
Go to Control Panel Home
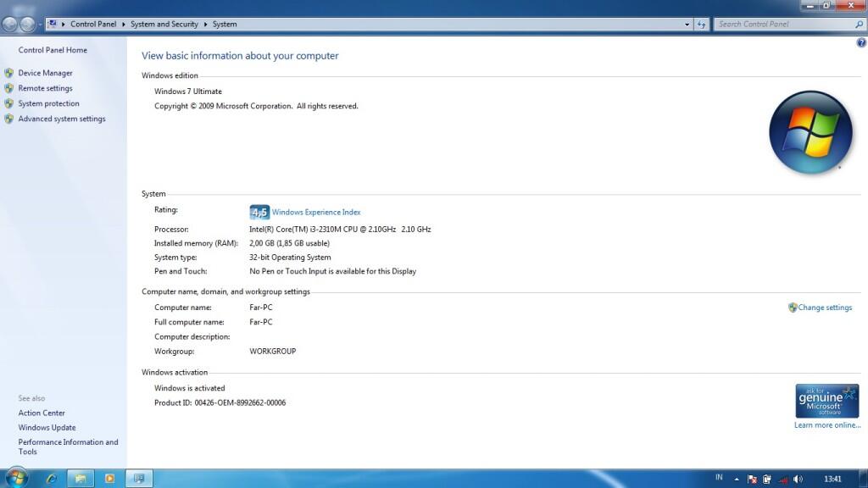53,50
